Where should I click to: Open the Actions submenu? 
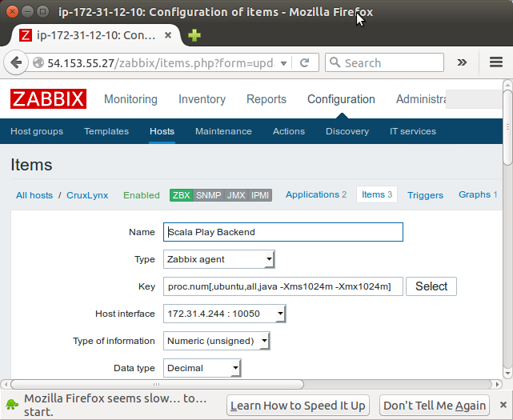[289, 131]
